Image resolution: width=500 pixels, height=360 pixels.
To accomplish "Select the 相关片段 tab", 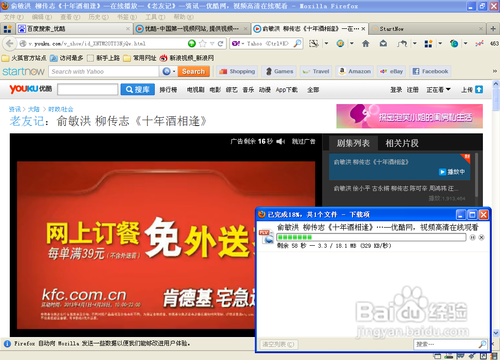I will [x=402, y=143].
